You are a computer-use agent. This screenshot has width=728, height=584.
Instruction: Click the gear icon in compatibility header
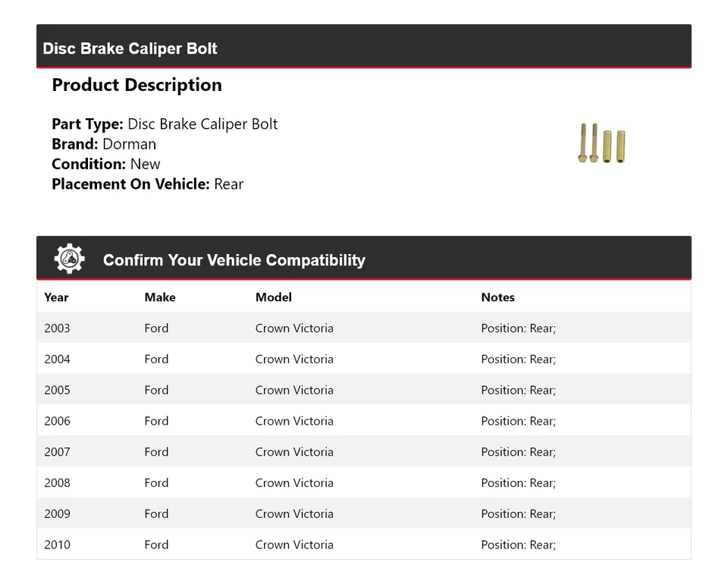[x=69, y=259]
